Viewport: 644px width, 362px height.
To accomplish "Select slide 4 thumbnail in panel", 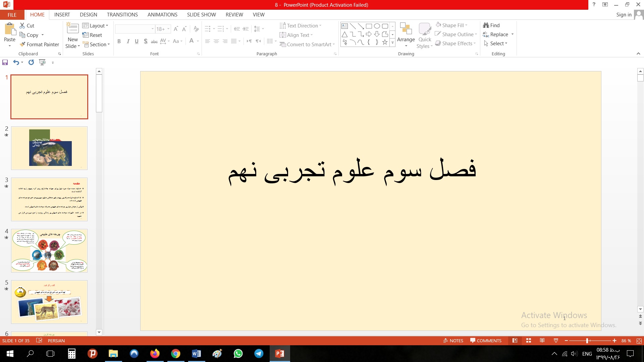I will coord(49,251).
